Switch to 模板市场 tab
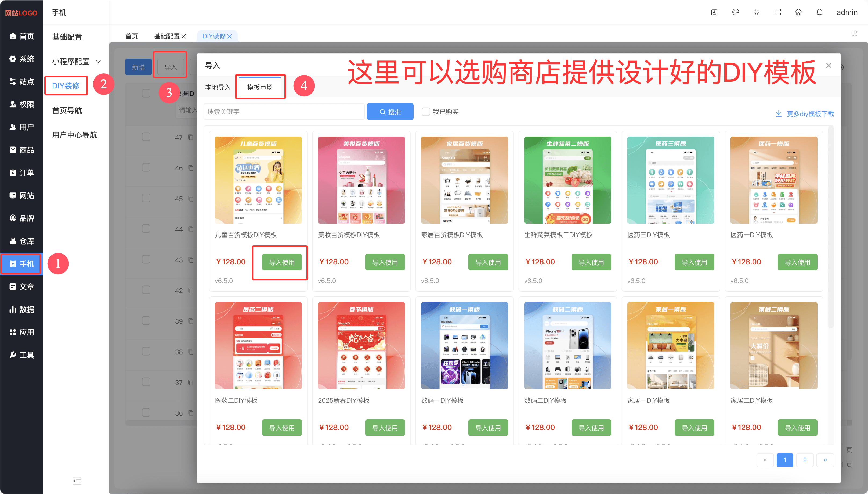The image size is (868, 494). 260,87
